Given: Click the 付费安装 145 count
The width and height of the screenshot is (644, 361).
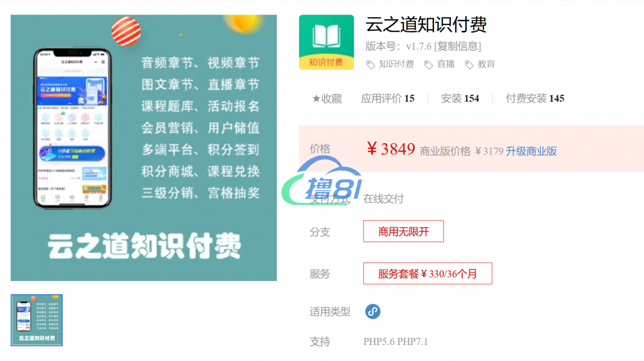Looking at the screenshot, I should 535,99.
